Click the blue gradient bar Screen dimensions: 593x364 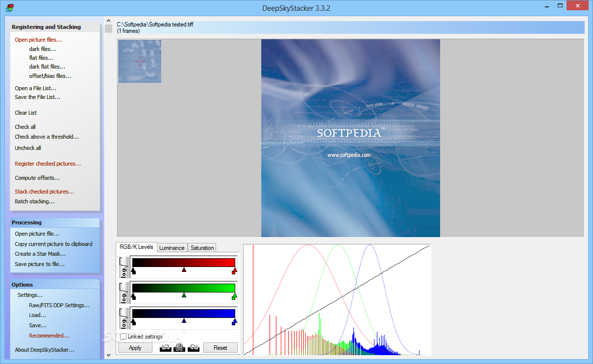pos(184,313)
